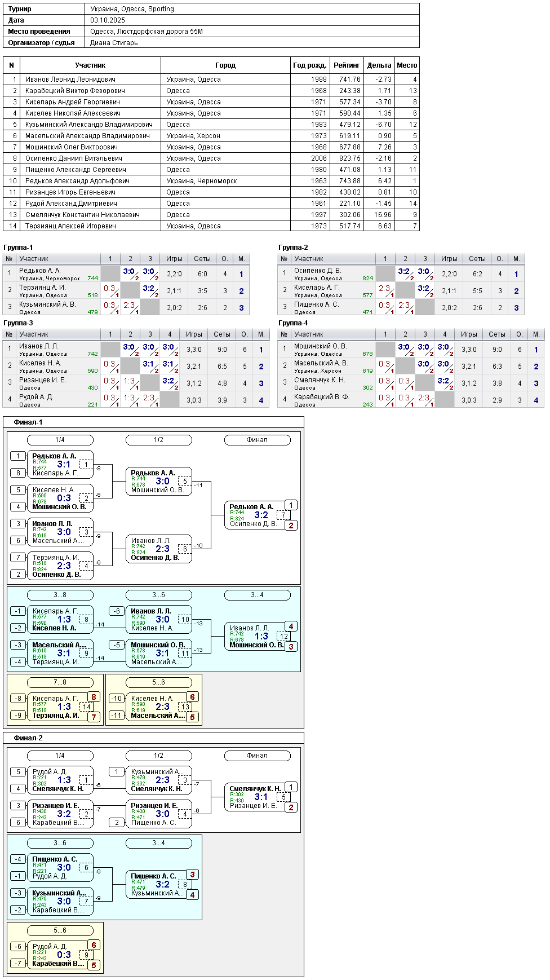Viewport: 550px width, 980px height.
Task: Click the participant 'Ризанцев Игорь Евгеньевич'
Action: coord(70,192)
